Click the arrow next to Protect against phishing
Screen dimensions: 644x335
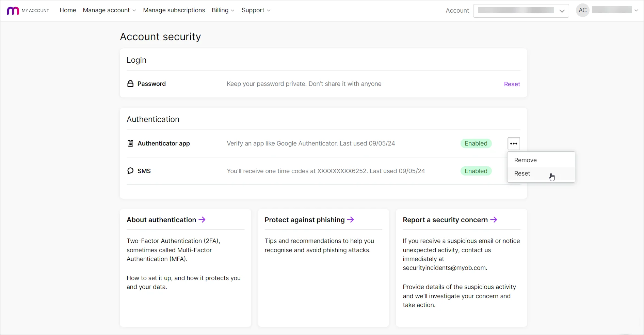351,220
